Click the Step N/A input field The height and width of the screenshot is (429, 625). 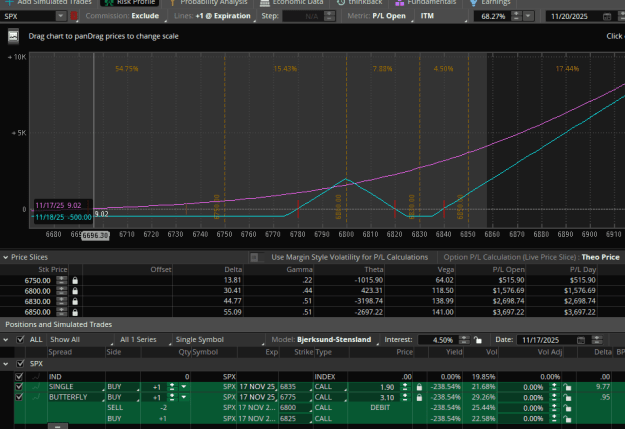point(303,16)
